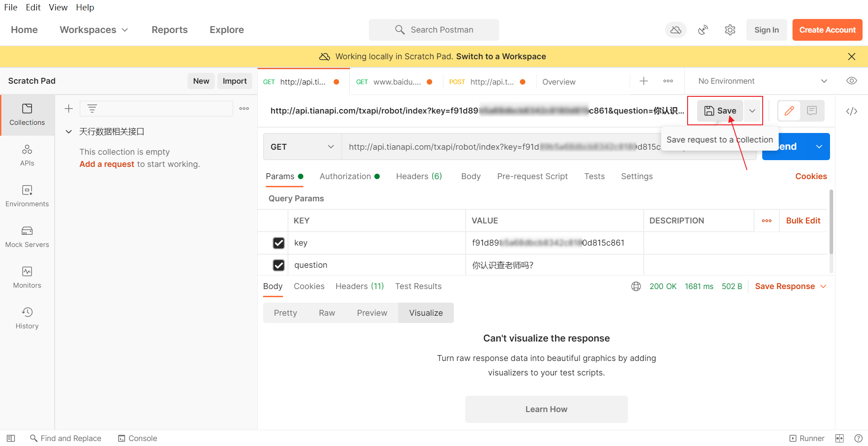The image size is (868, 446).
Task: Click the vertical scrollbar of params table
Action: click(831, 222)
